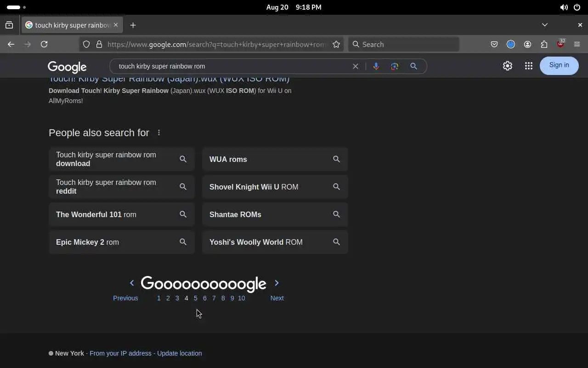This screenshot has height=368, width=588.
Task: Click Sign in button
Action: 559,65
